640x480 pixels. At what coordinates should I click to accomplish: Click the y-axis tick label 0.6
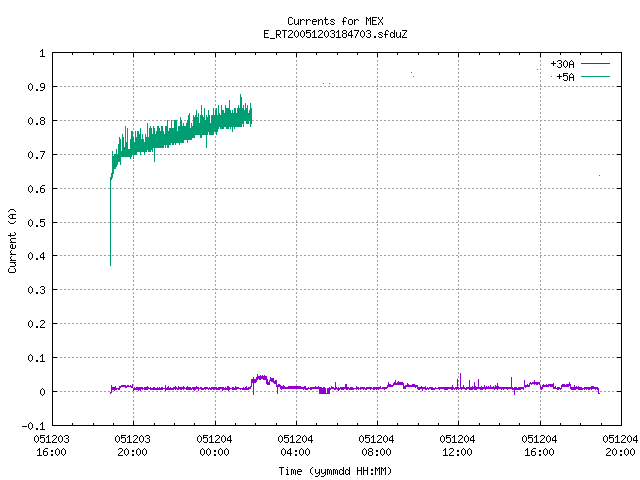coord(36,189)
